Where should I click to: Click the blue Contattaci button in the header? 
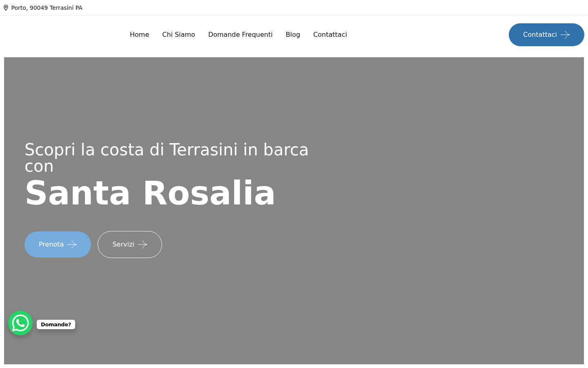[546, 35]
